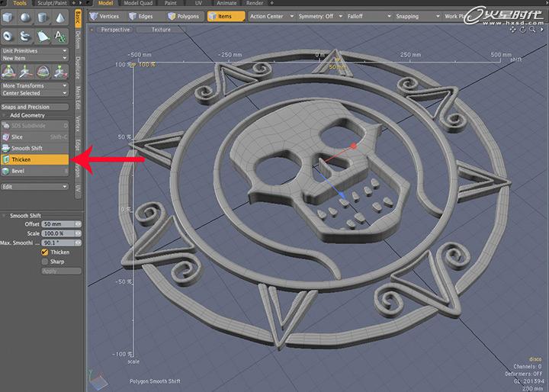Click viewport pan control icon
The image size is (549, 392).
pyautogui.click(x=513, y=30)
